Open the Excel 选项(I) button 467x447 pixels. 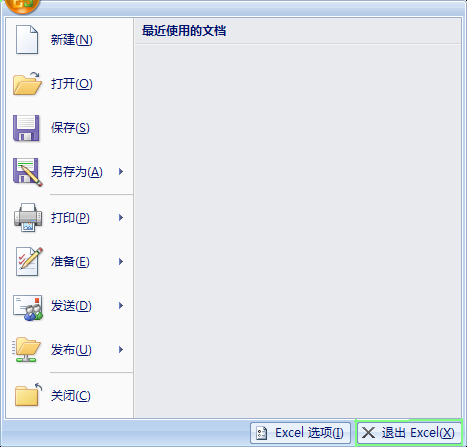click(x=300, y=433)
